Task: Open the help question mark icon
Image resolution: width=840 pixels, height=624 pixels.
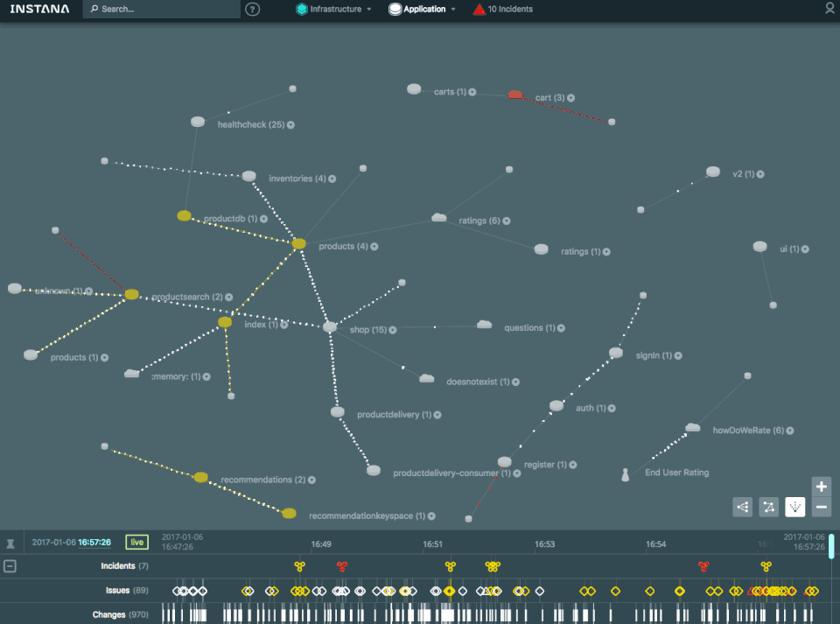Action: pyautogui.click(x=252, y=9)
